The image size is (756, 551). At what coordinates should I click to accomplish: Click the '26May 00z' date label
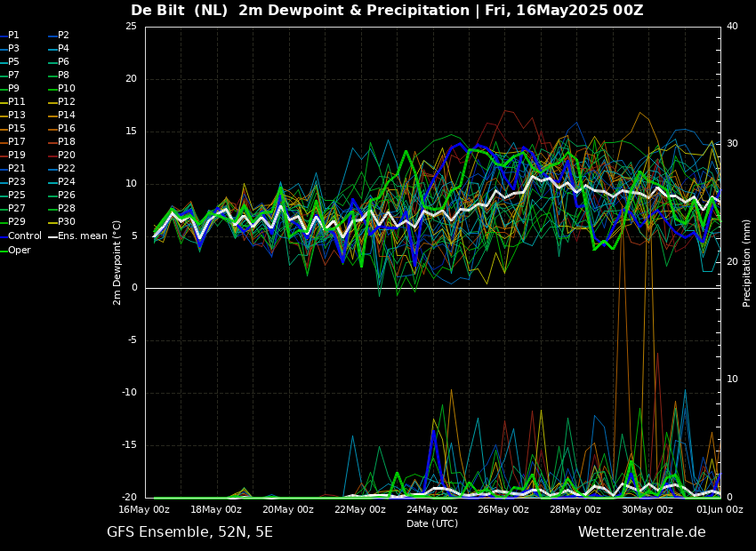coord(504,509)
